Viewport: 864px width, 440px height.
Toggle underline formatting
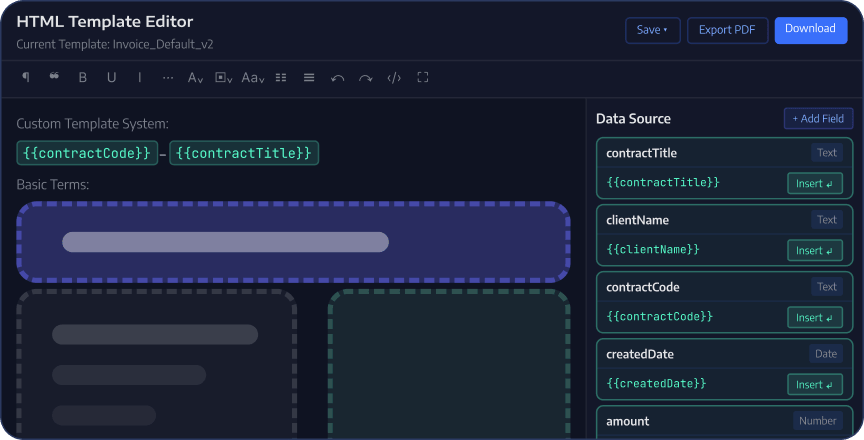pos(111,78)
